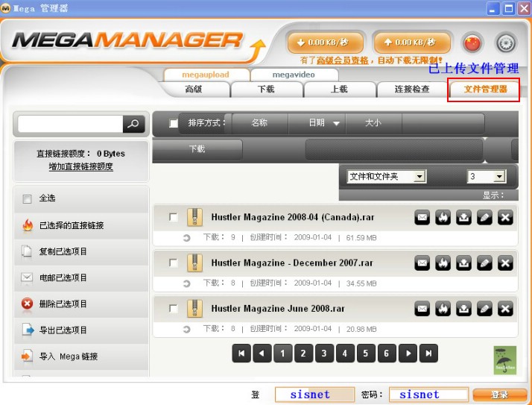This screenshot has height=405, width=532.
Task: Go to page 2 of files
Action: 304,354
